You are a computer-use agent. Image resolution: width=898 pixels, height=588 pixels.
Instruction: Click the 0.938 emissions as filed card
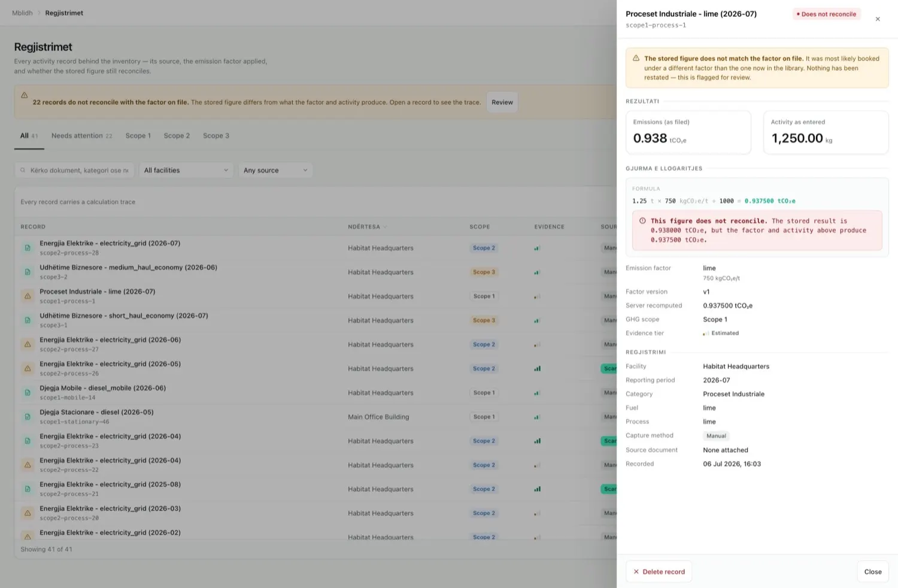click(688, 133)
